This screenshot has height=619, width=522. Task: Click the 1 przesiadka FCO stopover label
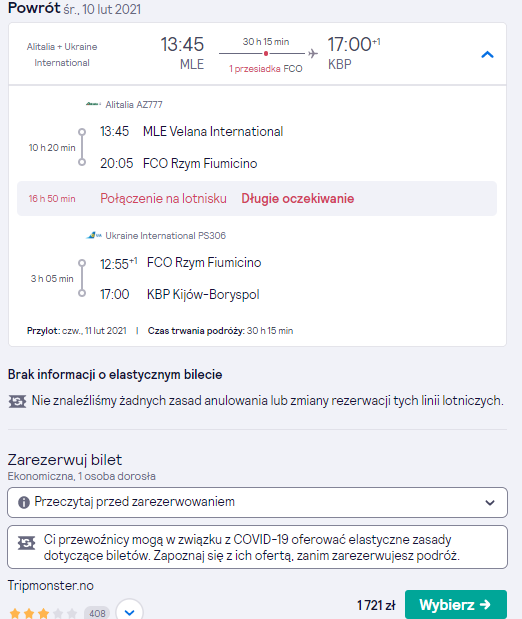tap(266, 69)
